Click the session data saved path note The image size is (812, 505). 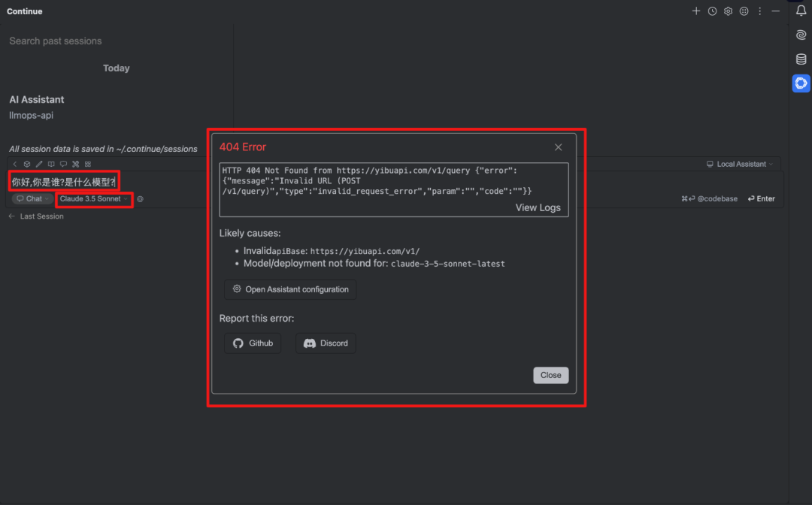click(x=103, y=149)
